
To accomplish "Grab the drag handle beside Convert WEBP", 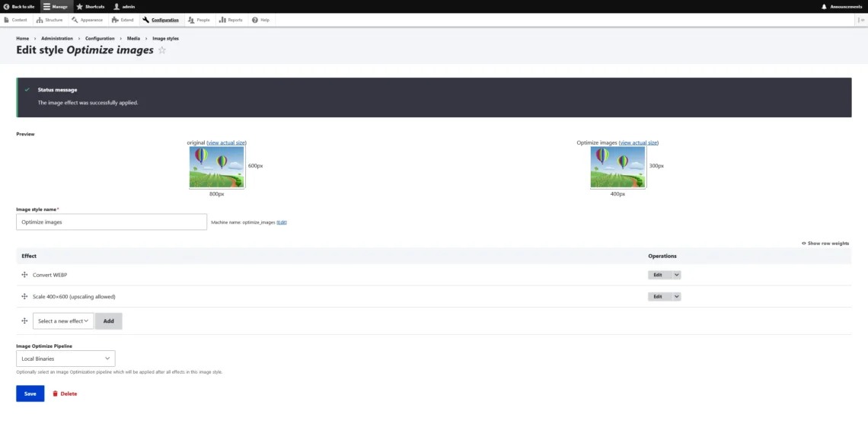I will coord(23,275).
